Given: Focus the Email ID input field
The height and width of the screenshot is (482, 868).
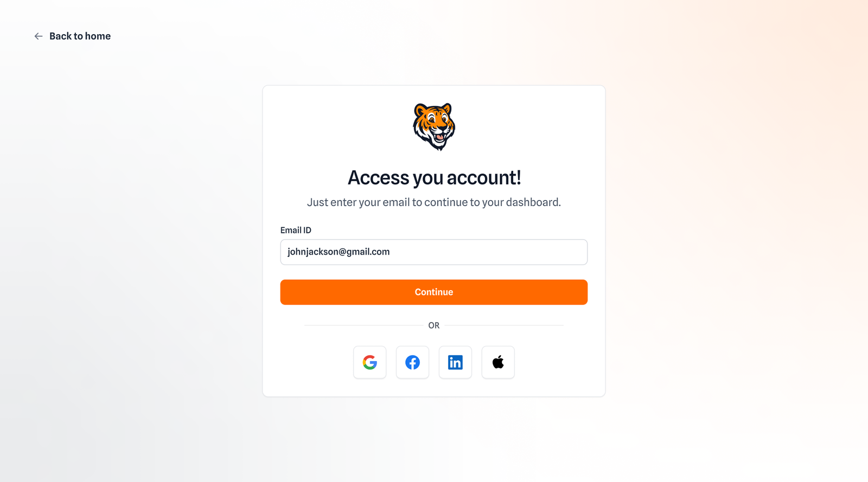Looking at the screenshot, I should pos(434,252).
